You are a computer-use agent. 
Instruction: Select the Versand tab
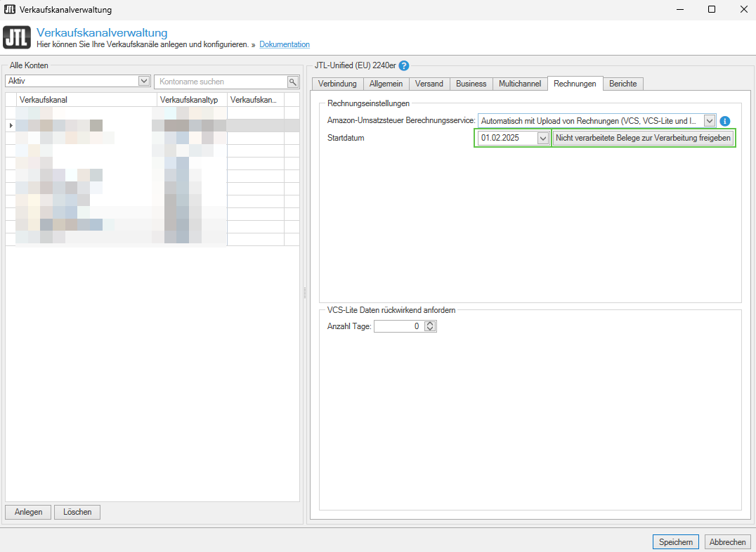429,84
